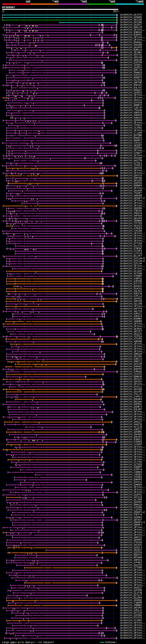Select hit UniRef100_Q02817

coord(131,25)
